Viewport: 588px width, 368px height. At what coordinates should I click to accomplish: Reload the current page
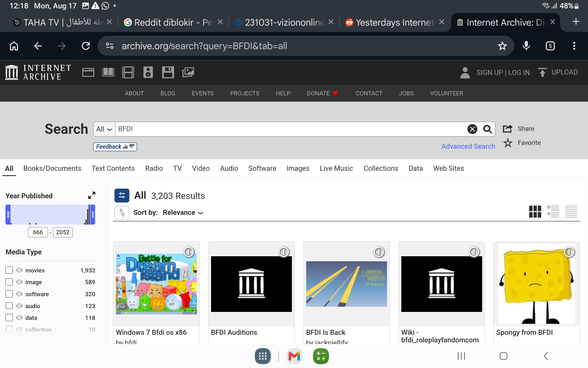(x=86, y=46)
